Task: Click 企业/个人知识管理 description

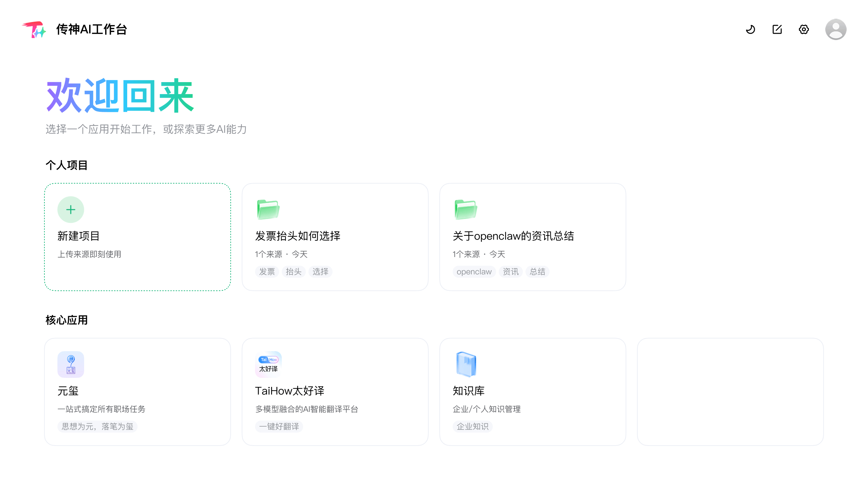Action: (486, 409)
